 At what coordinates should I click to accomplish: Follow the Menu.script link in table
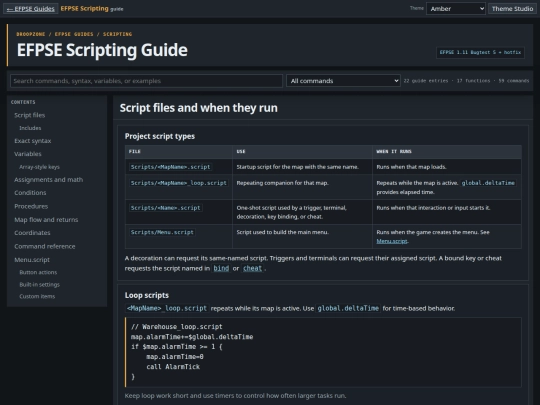tap(392, 241)
